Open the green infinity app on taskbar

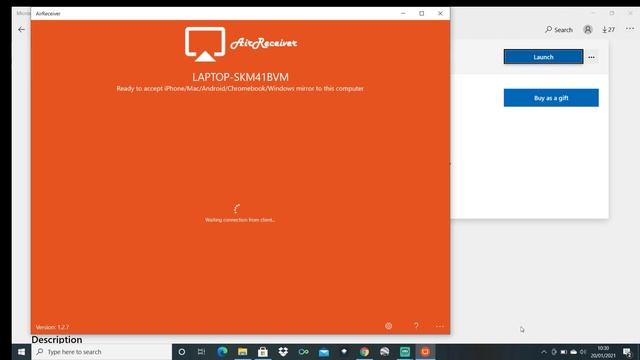[303, 352]
